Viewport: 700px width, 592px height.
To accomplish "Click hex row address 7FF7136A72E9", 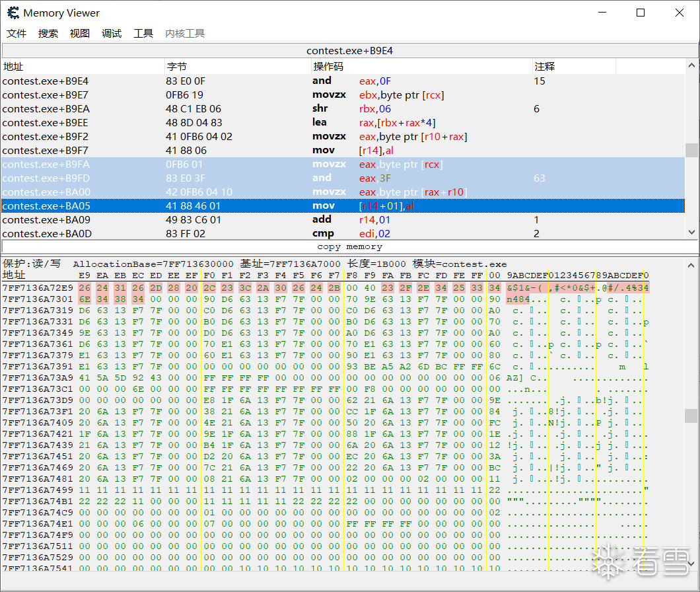I will [38, 288].
